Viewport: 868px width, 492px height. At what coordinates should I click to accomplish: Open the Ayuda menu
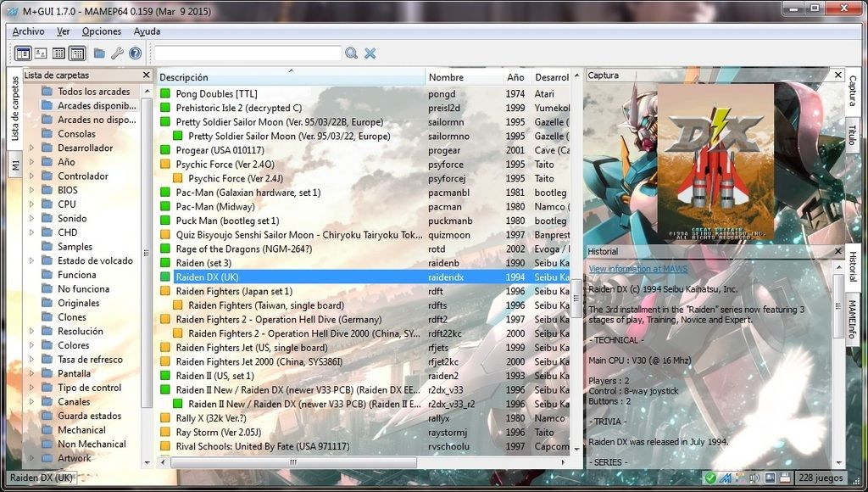pos(147,31)
